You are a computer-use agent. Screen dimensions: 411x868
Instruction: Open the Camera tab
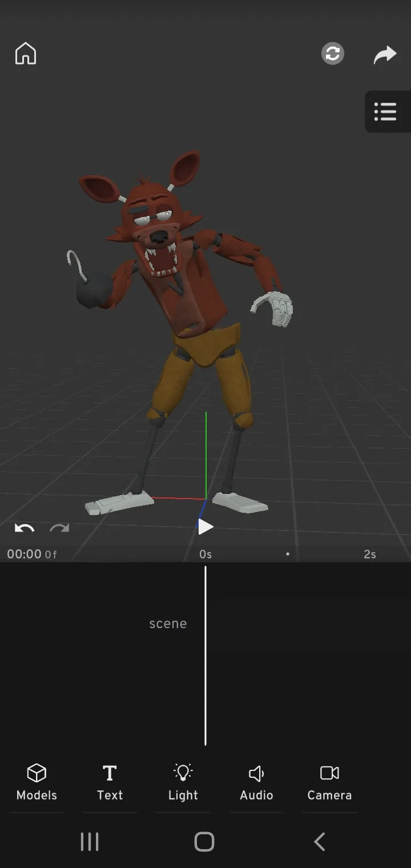pyautogui.click(x=329, y=782)
